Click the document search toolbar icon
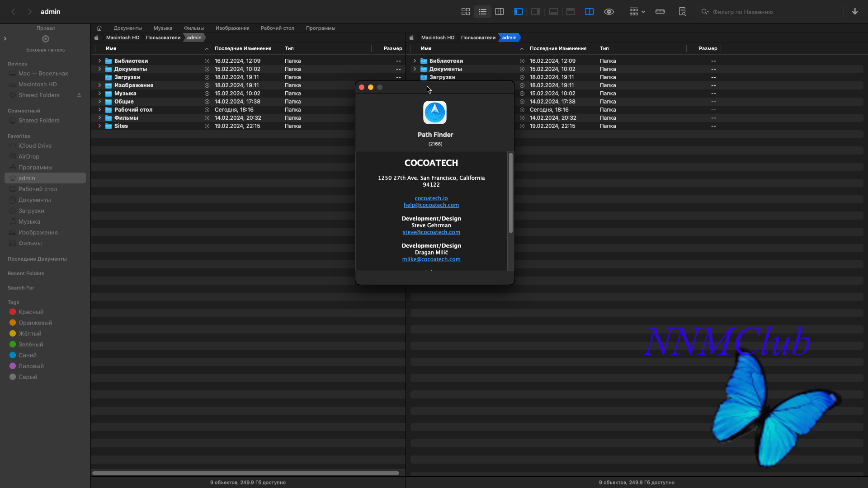Viewport: 868px width, 488px height. [x=682, y=12]
